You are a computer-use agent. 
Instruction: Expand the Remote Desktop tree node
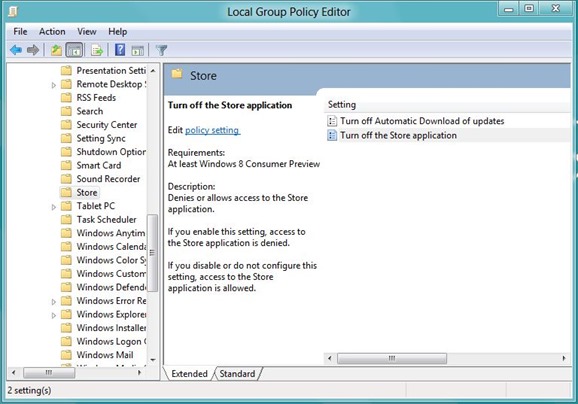click(54, 85)
